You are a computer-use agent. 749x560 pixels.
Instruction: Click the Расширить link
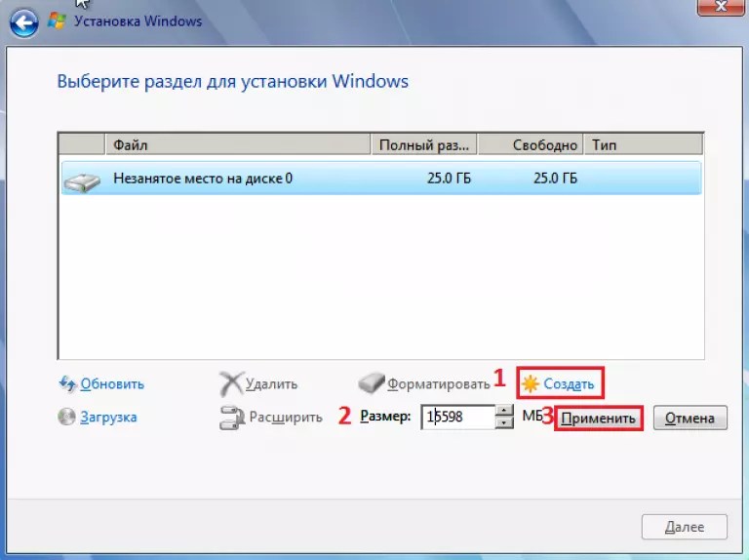[286, 418]
